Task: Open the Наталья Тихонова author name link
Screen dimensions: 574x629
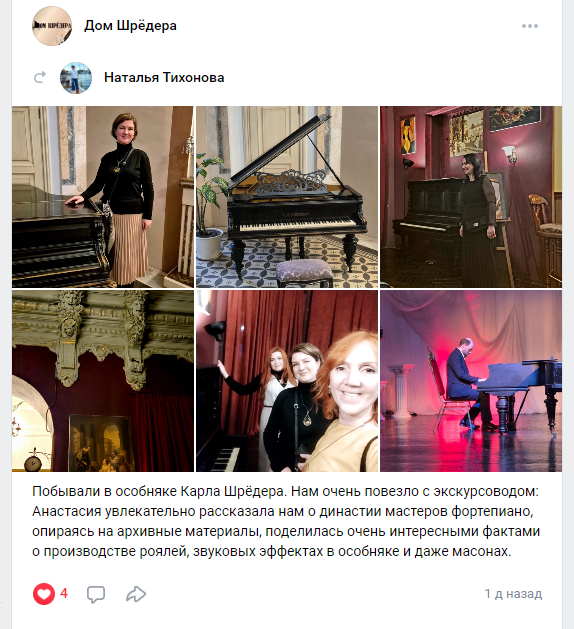Action: [x=164, y=77]
